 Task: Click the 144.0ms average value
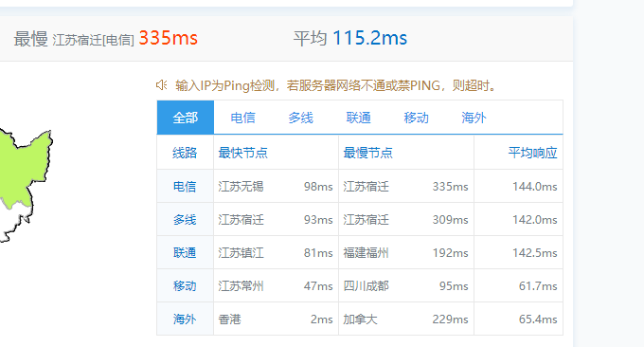coord(535,187)
